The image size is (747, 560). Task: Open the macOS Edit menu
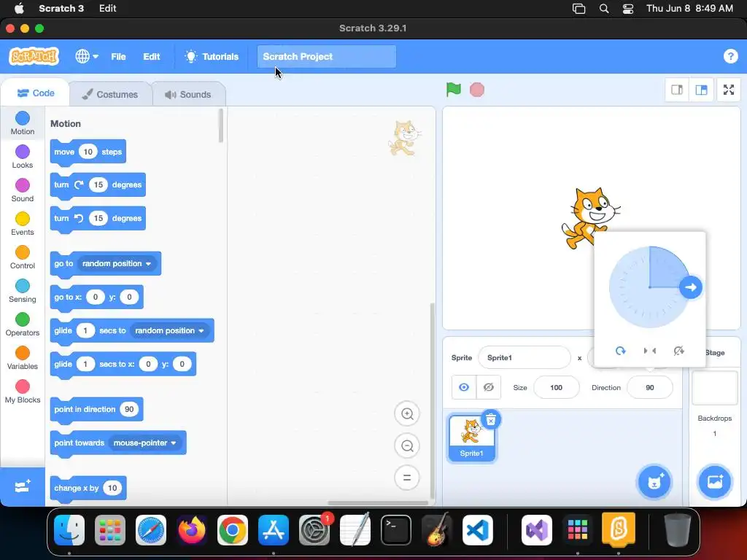[x=108, y=8]
